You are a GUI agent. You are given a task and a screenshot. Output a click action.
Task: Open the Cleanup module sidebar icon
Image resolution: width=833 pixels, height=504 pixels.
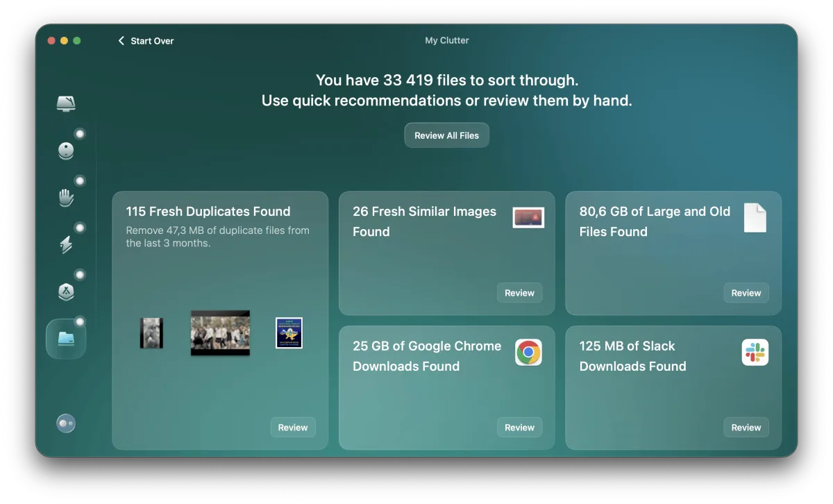click(x=66, y=151)
